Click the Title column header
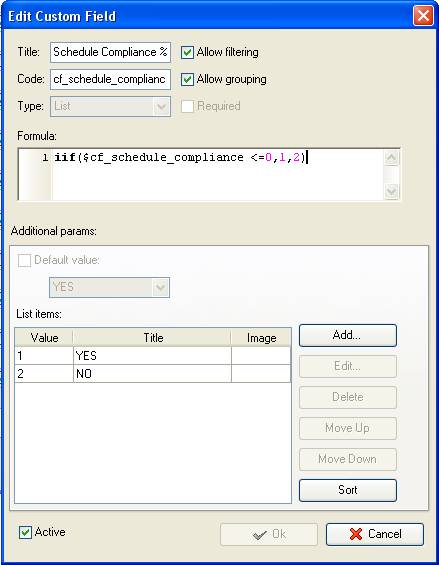 [153, 338]
